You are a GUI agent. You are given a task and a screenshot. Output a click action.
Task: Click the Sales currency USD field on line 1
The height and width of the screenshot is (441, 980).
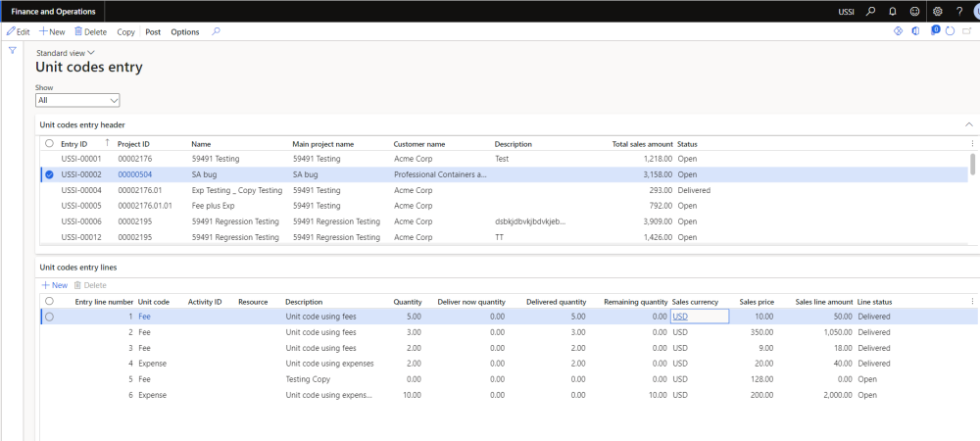click(699, 318)
